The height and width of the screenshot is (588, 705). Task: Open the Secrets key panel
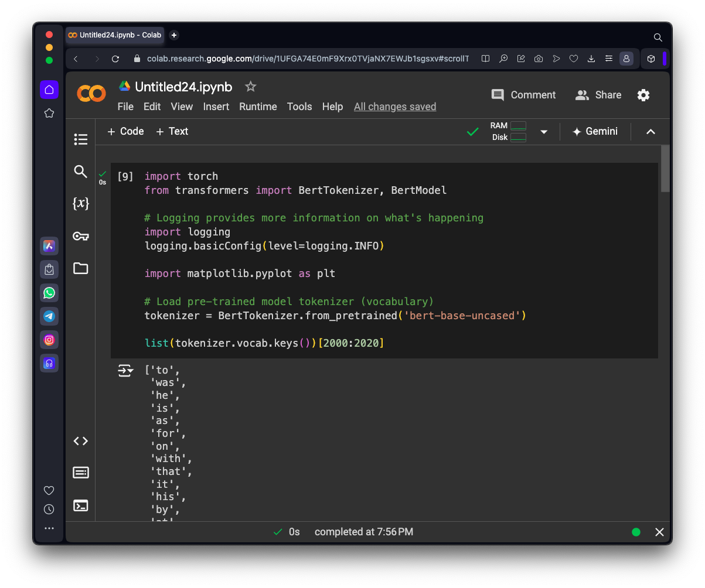[x=81, y=236]
